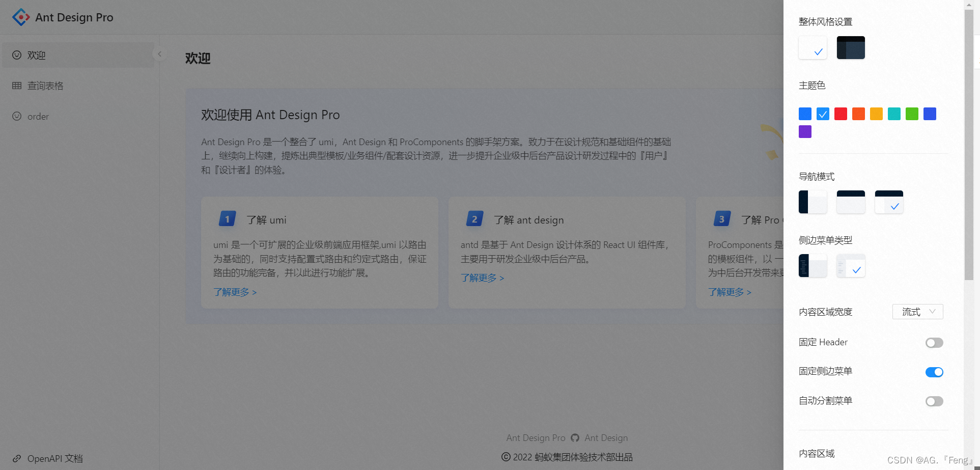Open the 查询表格 menu item
The width and height of the screenshot is (980, 470).
click(x=78, y=86)
